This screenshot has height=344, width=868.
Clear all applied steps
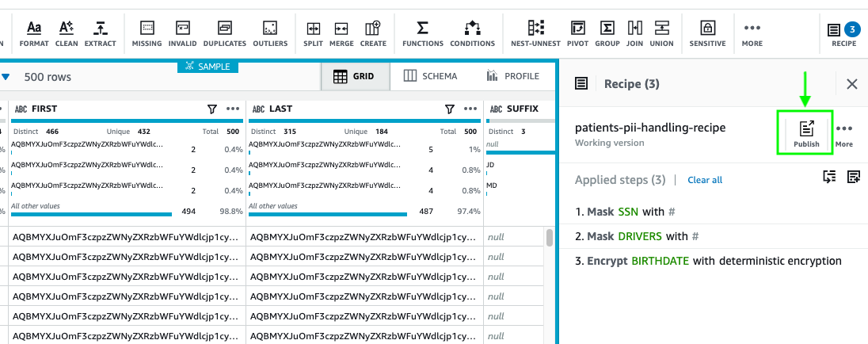705,180
